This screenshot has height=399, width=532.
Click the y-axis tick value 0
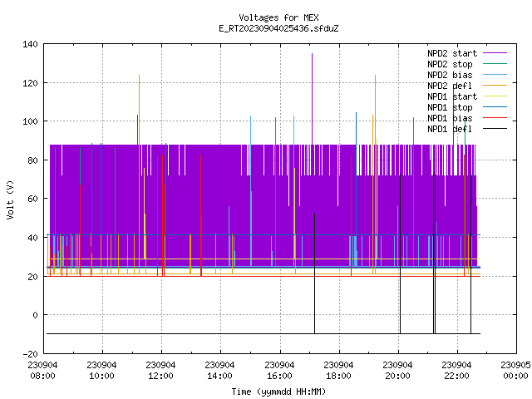[x=35, y=315]
